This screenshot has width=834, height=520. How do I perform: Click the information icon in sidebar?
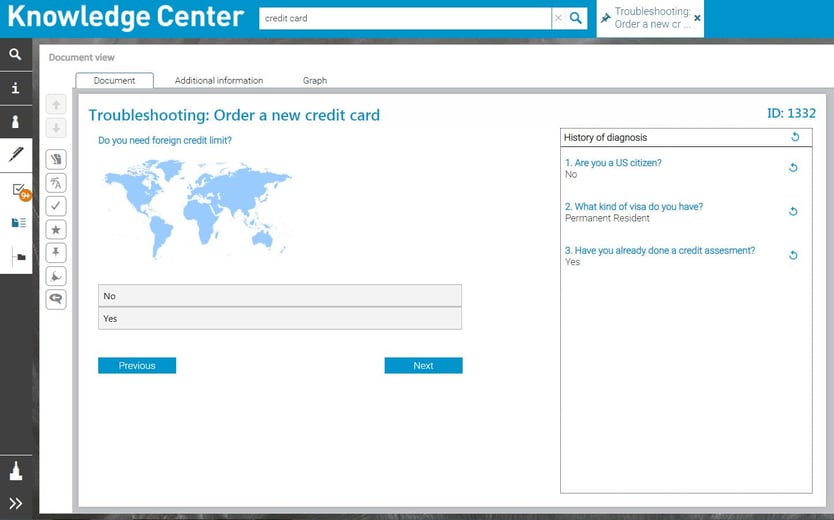pos(15,88)
